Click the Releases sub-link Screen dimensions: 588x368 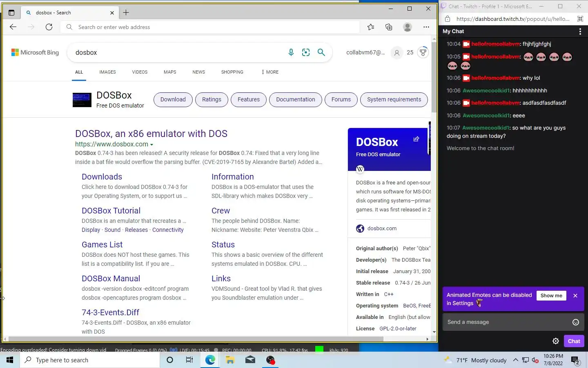coord(136,230)
